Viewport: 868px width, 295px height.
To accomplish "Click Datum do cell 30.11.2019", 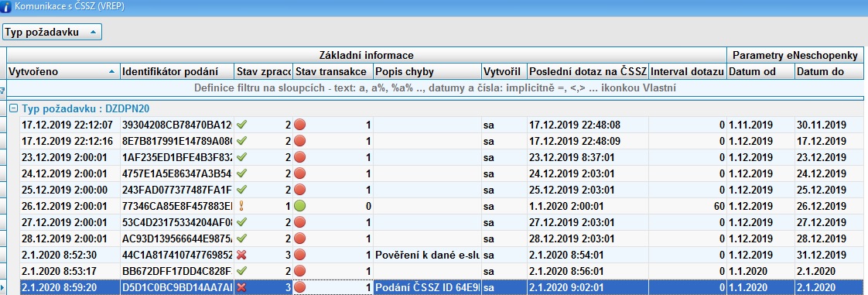I will [822, 125].
